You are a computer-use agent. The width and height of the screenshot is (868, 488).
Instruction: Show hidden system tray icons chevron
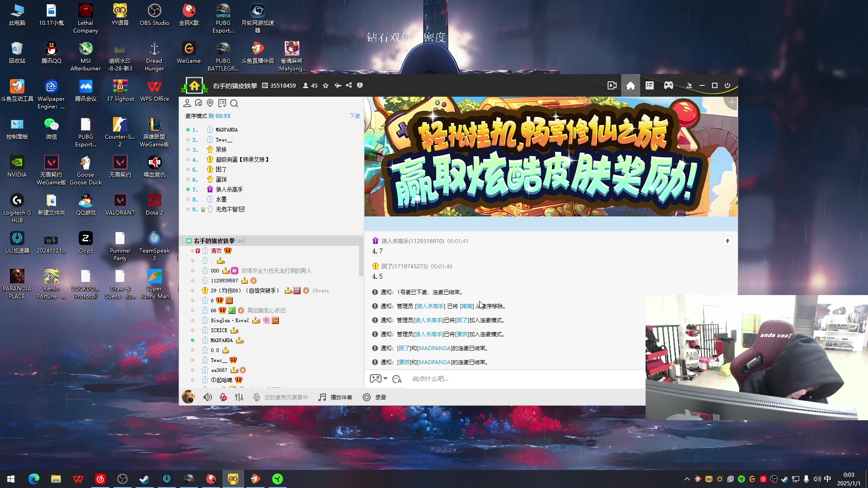pyautogui.click(x=687, y=479)
